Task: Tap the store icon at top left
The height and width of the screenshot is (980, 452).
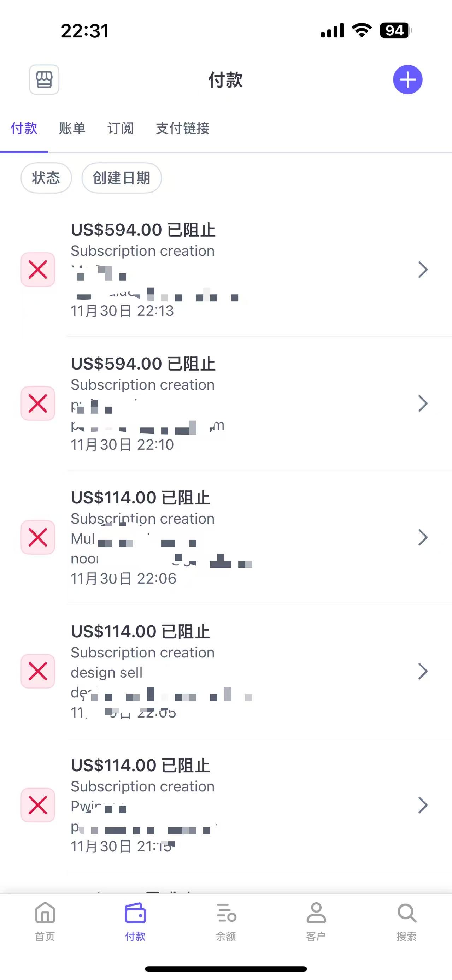Action: click(x=44, y=79)
